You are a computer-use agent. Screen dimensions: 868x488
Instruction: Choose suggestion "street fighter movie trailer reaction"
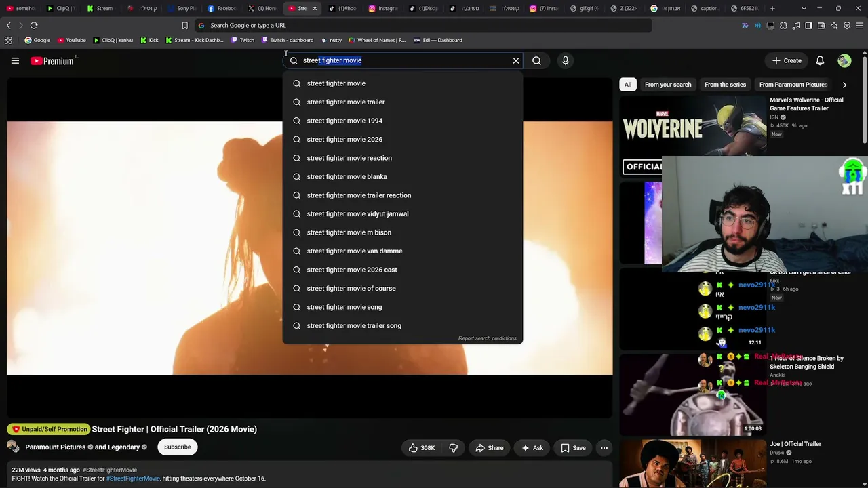click(403, 195)
